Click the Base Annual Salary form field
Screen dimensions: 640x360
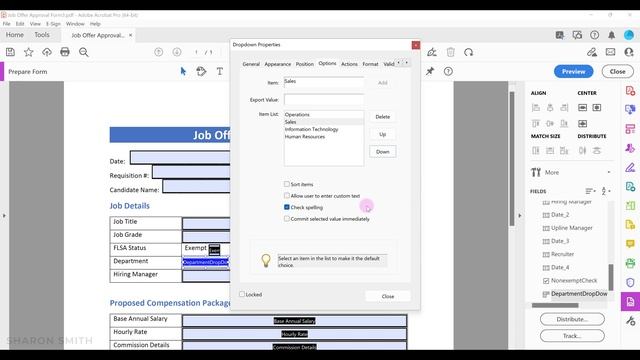(x=294, y=321)
